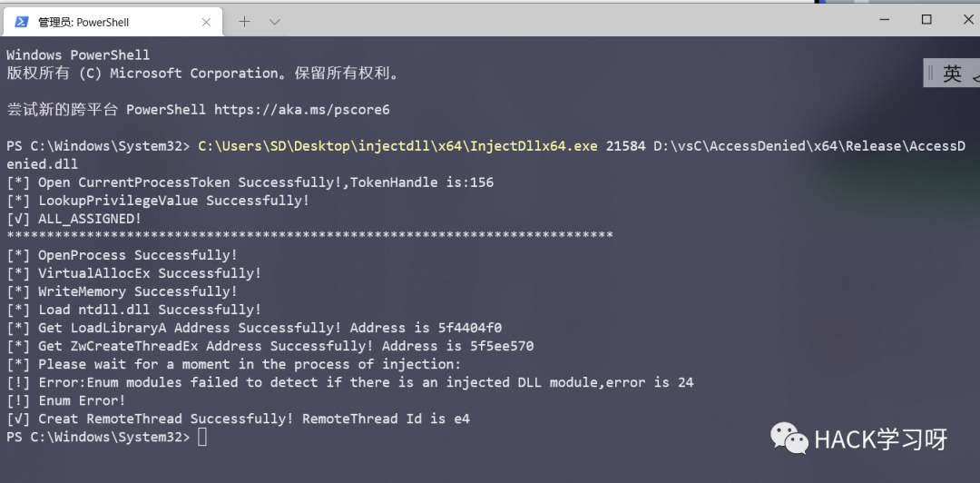
Task: Open a new tab with the plus icon
Action: tap(244, 22)
